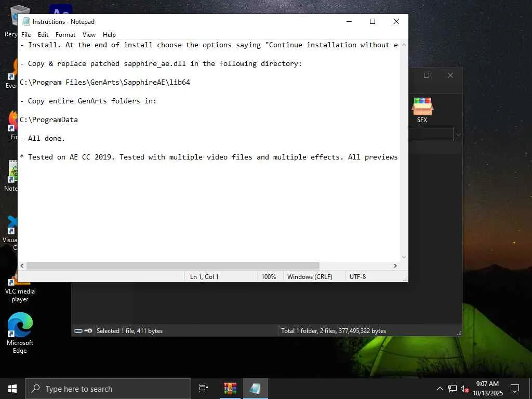Click the 'Ln 1, Col 1' status bar entry
The image size is (532, 399).
(204, 277)
